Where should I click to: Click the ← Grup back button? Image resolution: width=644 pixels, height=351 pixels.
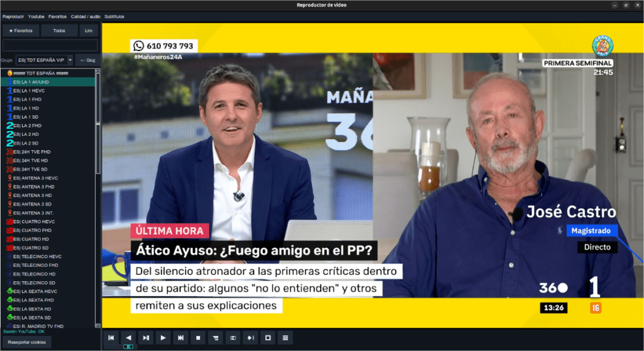tap(88, 60)
